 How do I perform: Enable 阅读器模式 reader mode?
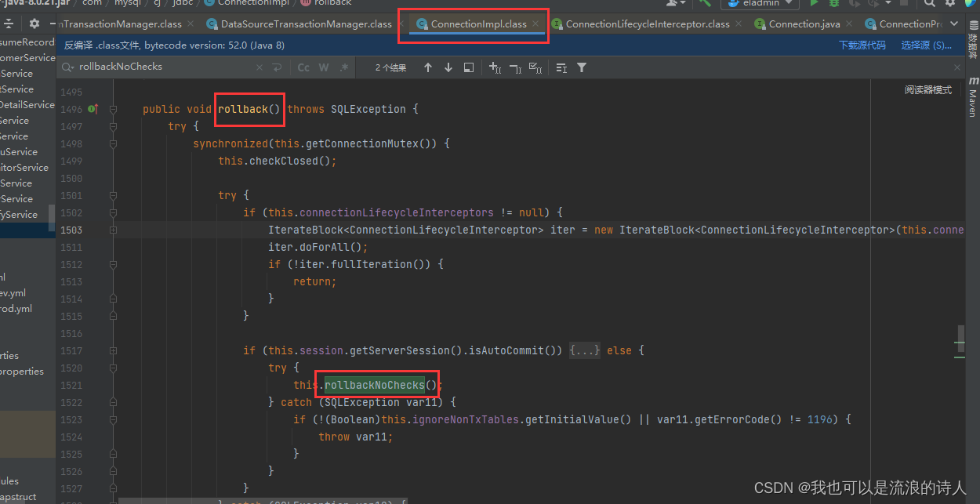pos(928,90)
